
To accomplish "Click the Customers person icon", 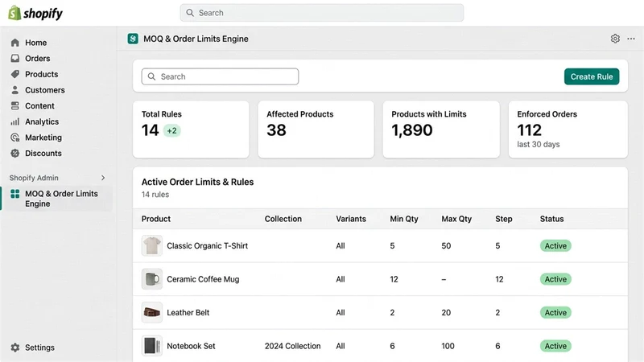I will pos(15,90).
